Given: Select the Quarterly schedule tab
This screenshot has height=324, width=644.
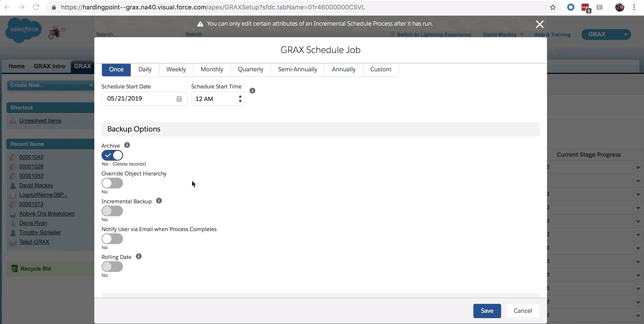Looking at the screenshot, I should (251, 70).
